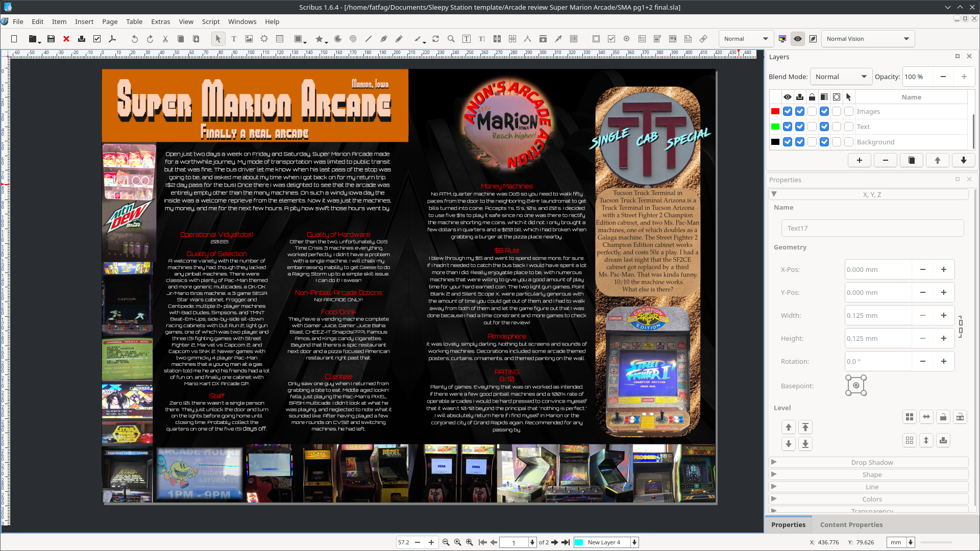Close document using the red X toolbar icon
This screenshot has width=980, height=551.
point(66,39)
